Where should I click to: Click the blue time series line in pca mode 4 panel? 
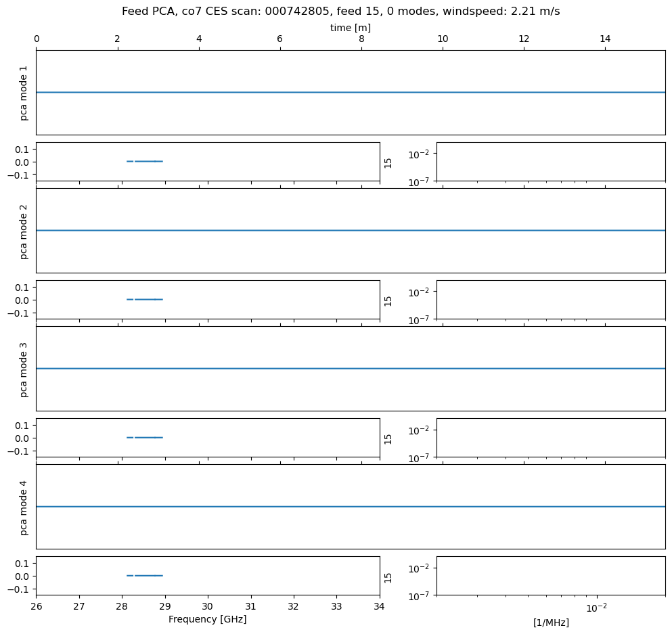[x=351, y=507]
